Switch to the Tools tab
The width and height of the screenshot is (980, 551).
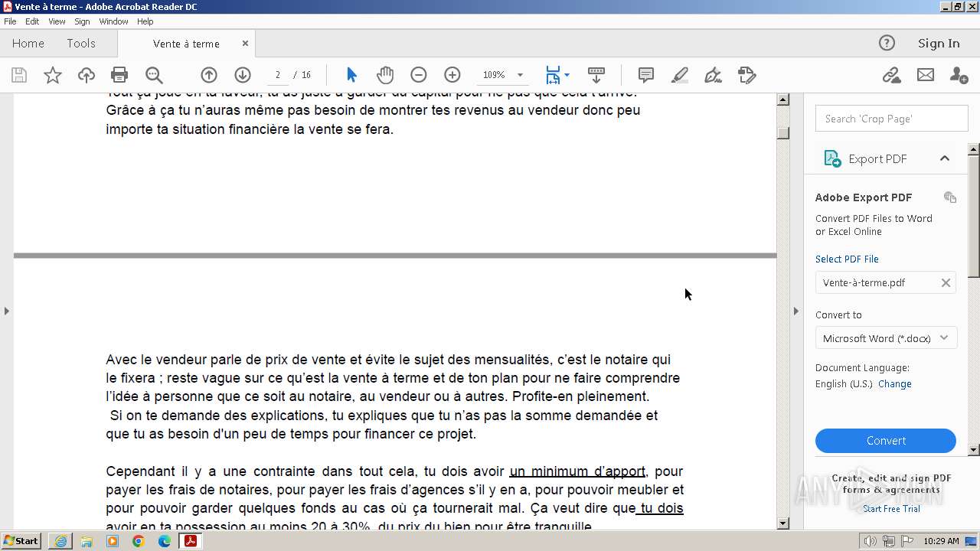pyautogui.click(x=80, y=44)
